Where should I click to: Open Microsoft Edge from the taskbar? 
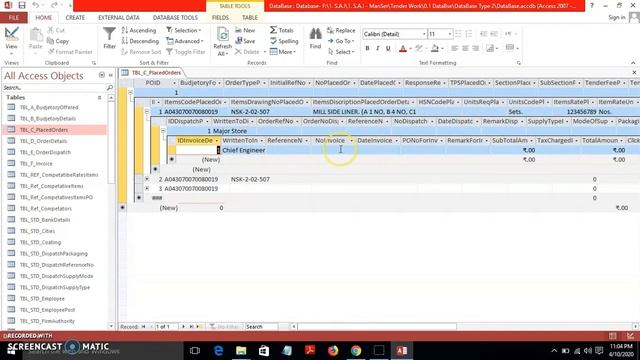point(218,350)
